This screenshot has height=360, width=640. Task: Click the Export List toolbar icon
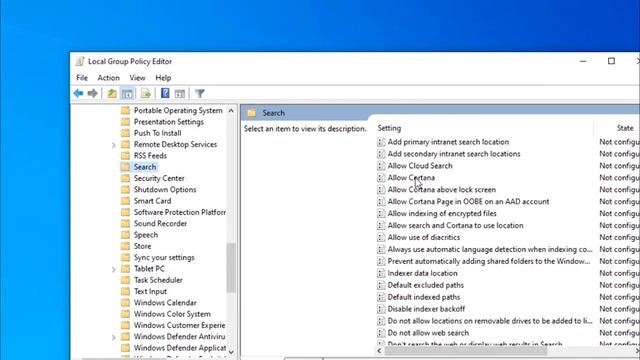[x=146, y=93]
